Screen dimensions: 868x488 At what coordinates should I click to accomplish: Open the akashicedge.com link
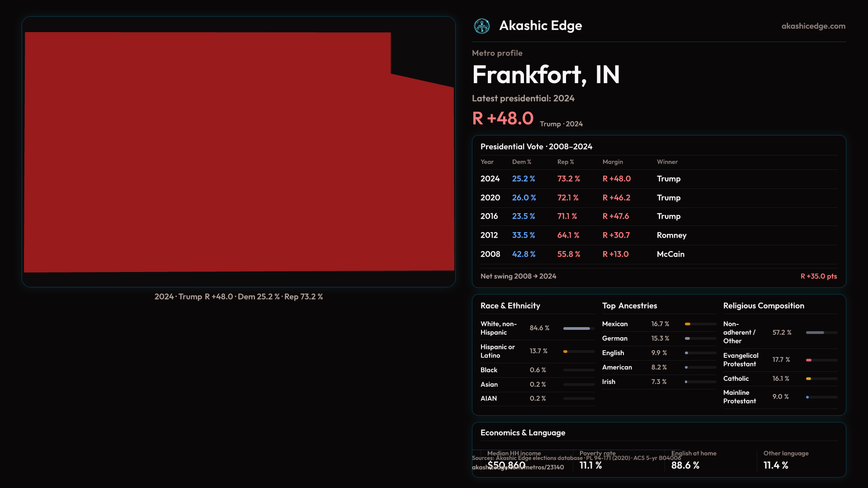tap(813, 26)
